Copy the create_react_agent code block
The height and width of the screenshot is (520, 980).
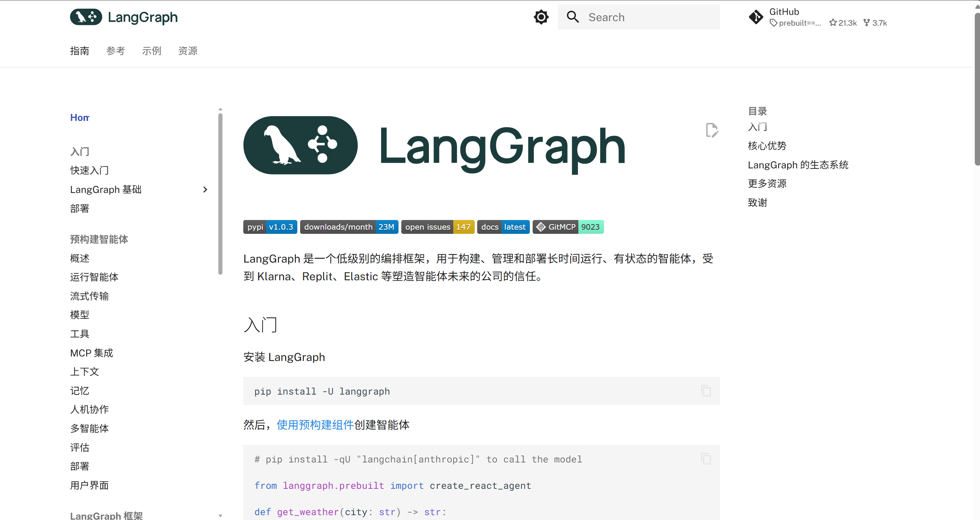pyautogui.click(x=706, y=459)
